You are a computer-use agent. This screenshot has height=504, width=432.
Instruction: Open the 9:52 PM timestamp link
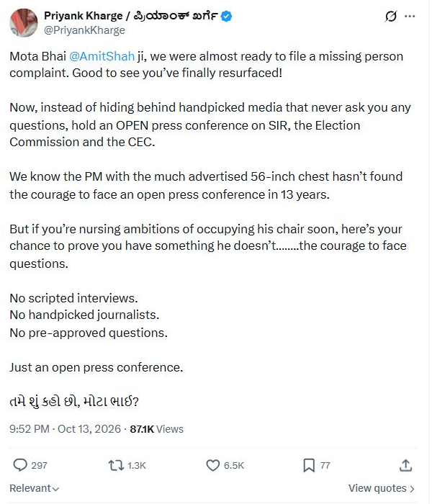coord(30,429)
